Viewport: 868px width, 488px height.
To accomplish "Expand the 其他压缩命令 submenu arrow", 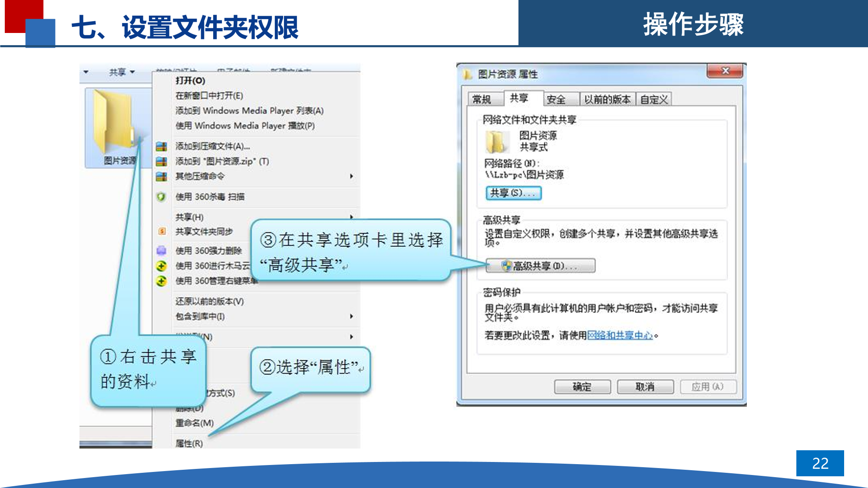I will point(351,176).
